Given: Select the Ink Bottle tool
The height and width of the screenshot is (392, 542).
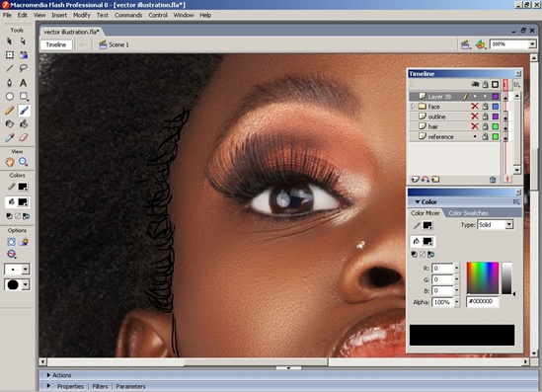Looking at the screenshot, I should [9, 124].
